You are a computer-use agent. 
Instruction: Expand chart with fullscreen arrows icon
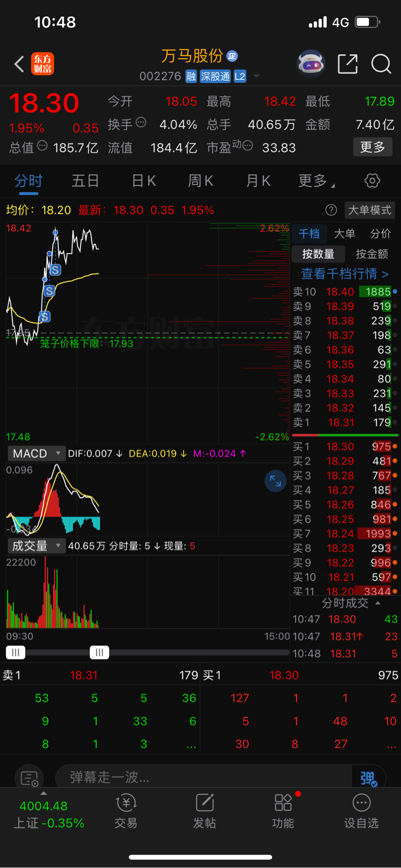click(x=275, y=481)
